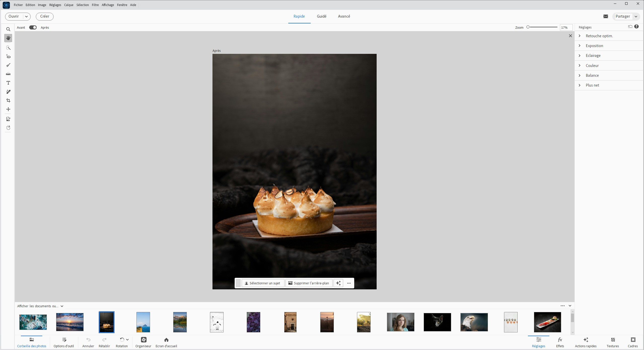Viewport: 644px width, 350px height.
Task: Select the Crop tool
Action: tap(8, 100)
